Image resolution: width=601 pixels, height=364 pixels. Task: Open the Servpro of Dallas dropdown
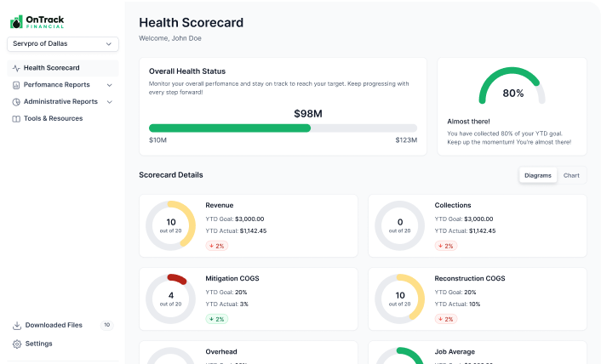63,44
